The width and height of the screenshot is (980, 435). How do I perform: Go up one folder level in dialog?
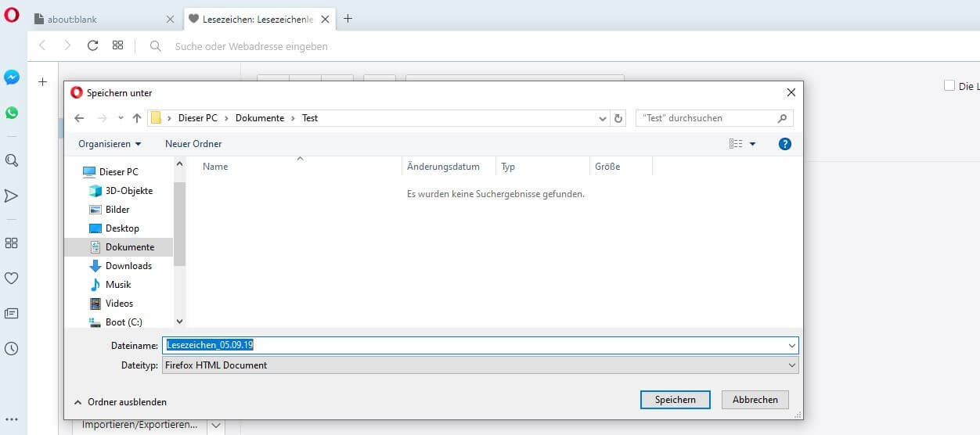(137, 118)
